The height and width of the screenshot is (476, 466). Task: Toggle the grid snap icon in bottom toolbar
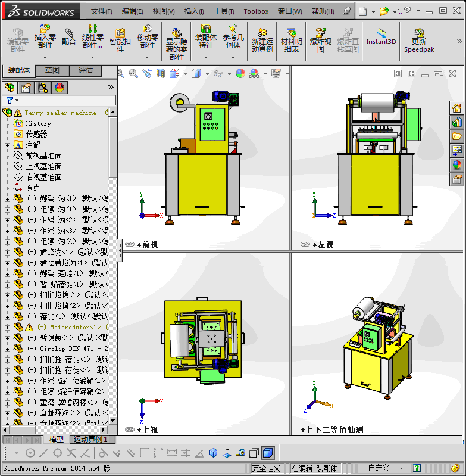(x=186, y=453)
